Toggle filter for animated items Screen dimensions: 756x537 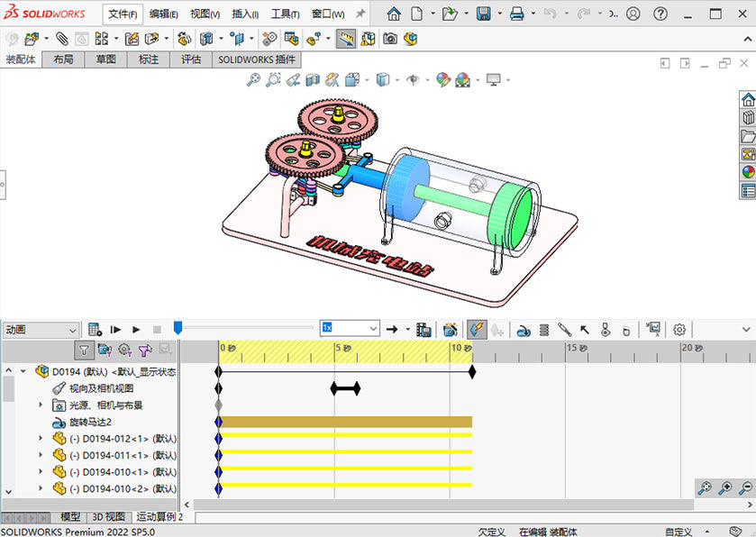105,350
